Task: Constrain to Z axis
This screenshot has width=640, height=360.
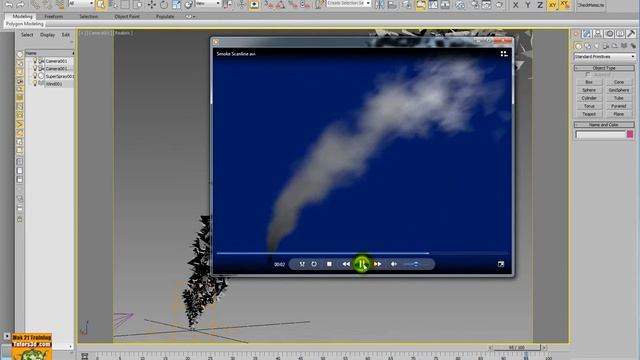Action: coord(540,5)
